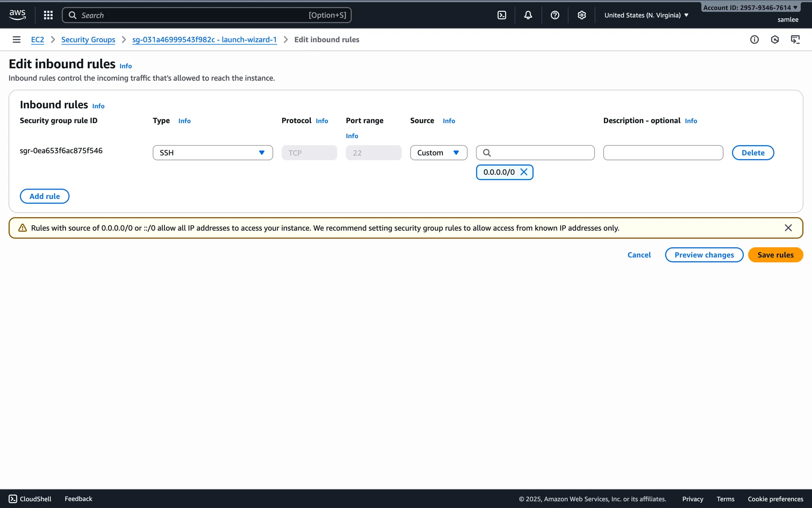Open the settings gear in the top bar
The height and width of the screenshot is (508, 812).
[582, 15]
